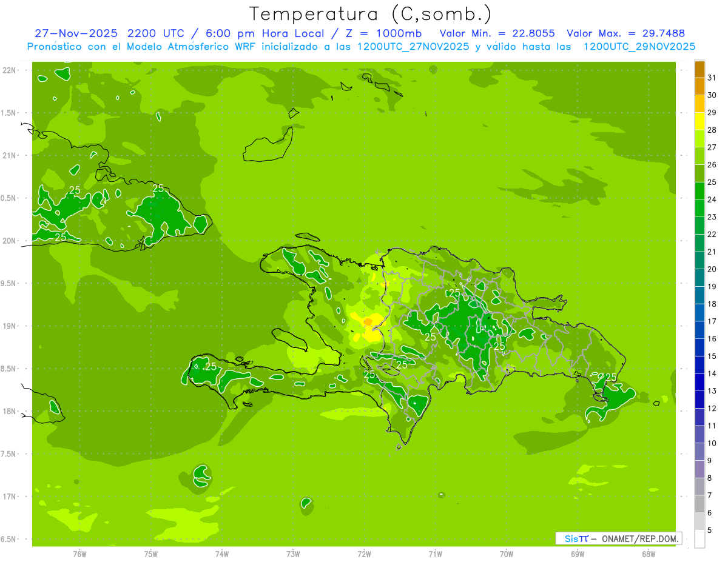Click the '72W' longitude label

pos(364,554)
